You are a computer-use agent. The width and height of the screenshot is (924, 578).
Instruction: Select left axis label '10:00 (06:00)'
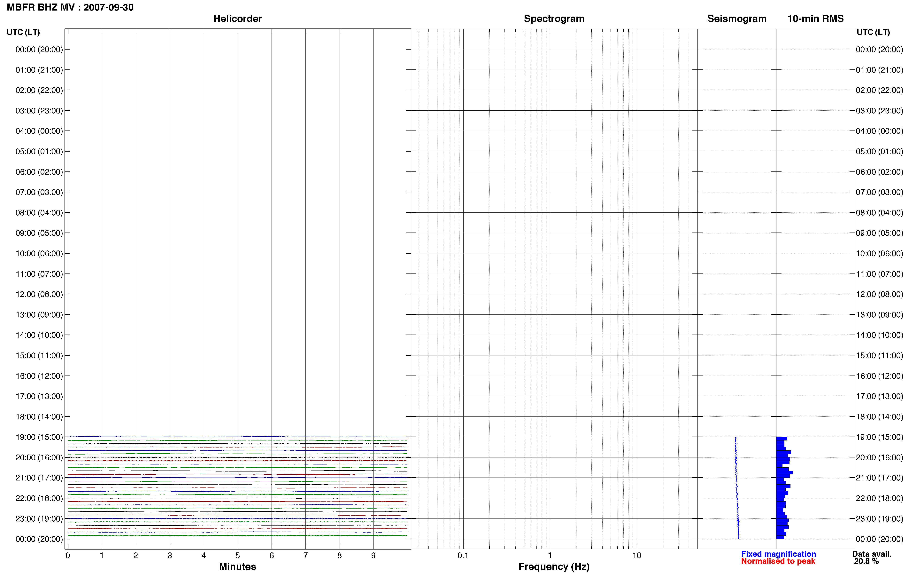pos(39,253)
